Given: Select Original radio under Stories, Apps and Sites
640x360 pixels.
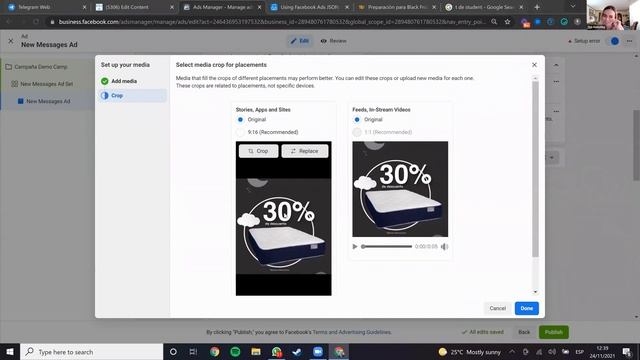Looking at the screenshot, I should tap(240, 120).
